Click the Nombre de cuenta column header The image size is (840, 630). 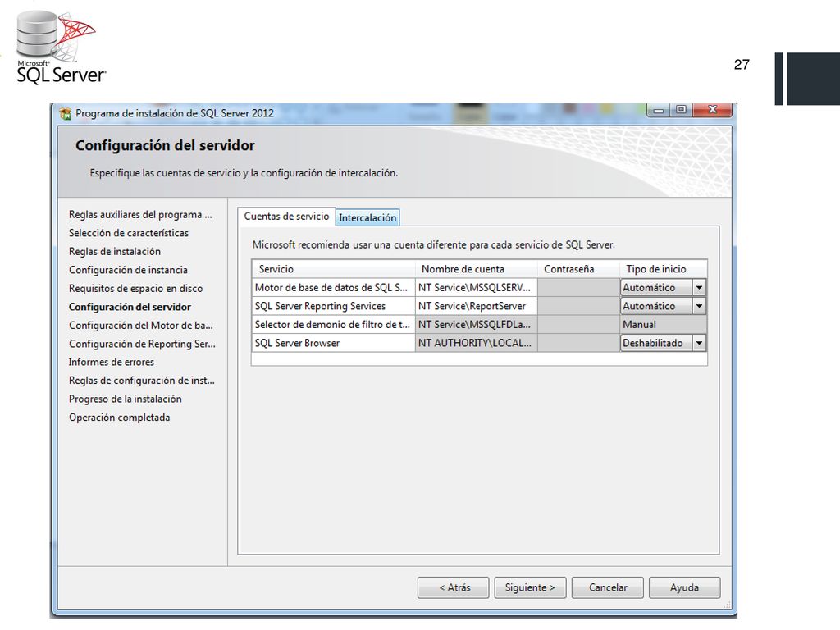point(477,269)
